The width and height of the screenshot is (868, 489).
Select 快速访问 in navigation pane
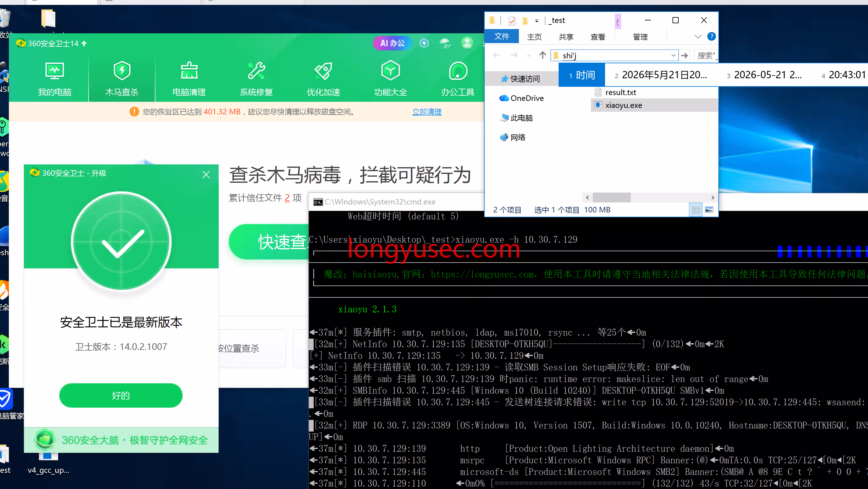tap(521, 79)
